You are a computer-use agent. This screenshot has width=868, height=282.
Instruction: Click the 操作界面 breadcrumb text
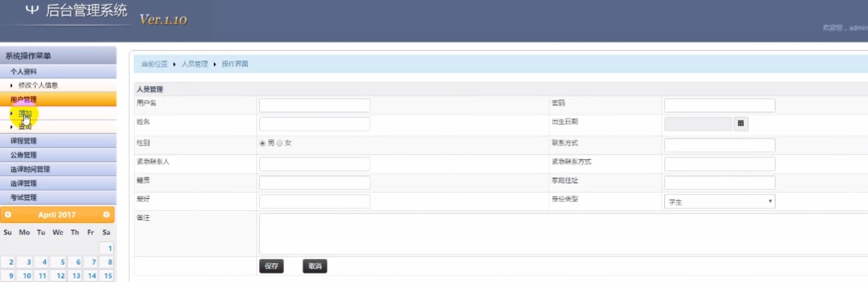[x=235, y=64]
